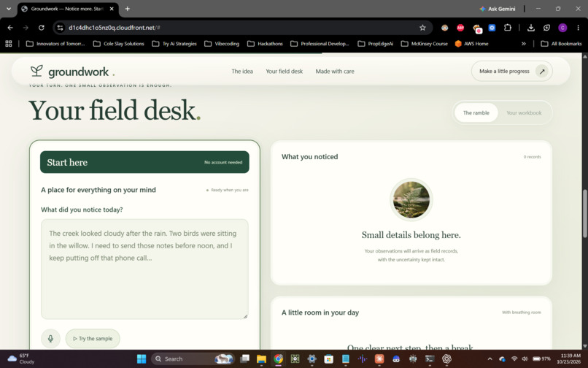Open the Chrome Downloads icon
588x368 pixels.
tap(530, 28)
